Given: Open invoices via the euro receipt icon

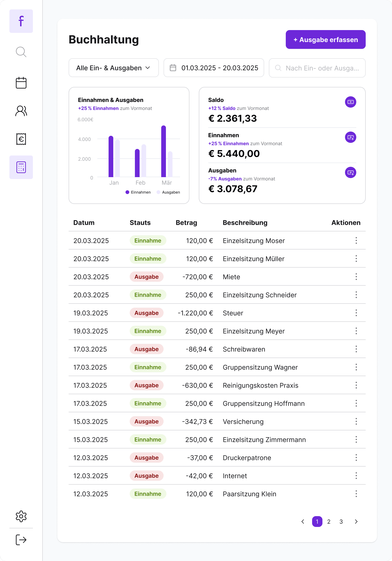Looking at the screenshot, I should 21,139.
